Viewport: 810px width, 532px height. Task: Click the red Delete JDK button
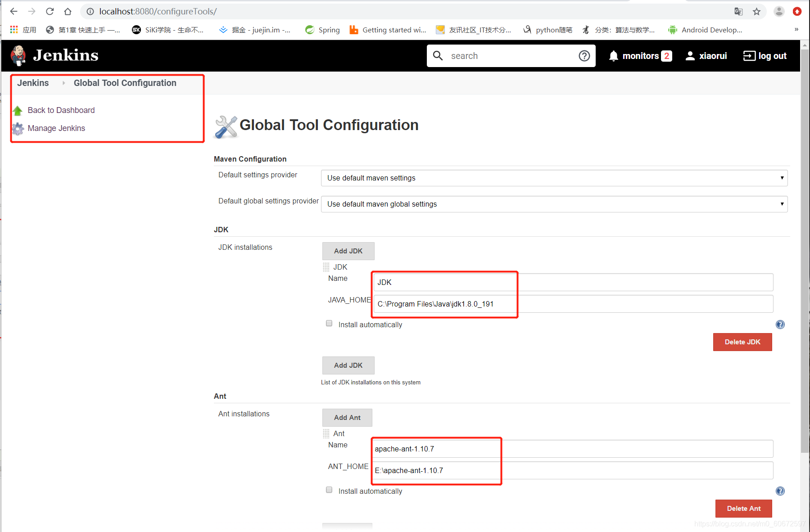click(x=742, y=342)
